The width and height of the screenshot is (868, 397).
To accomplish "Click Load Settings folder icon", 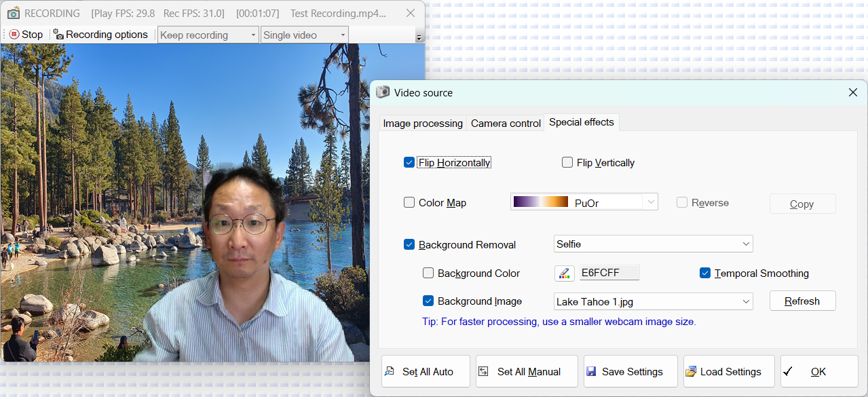I will (x=691, y=371).
